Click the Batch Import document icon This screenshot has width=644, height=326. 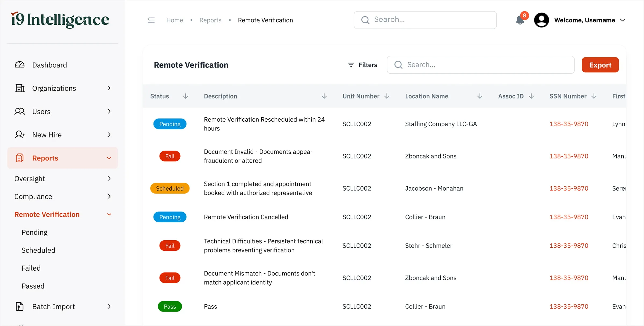click(x=20, y=306)
